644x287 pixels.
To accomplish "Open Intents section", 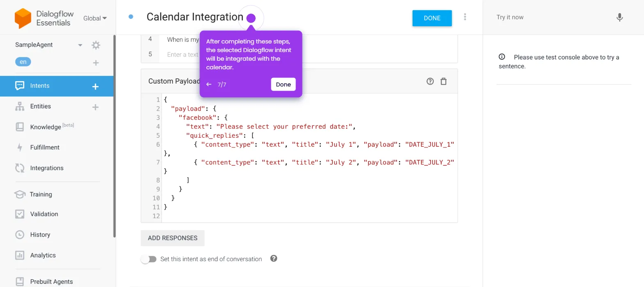I will [40, 86].
